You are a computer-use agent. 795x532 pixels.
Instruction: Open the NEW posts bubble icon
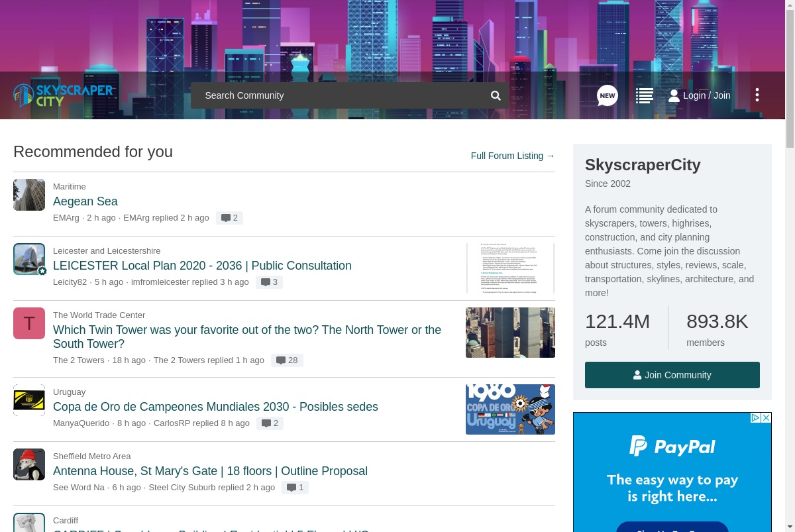608,95
